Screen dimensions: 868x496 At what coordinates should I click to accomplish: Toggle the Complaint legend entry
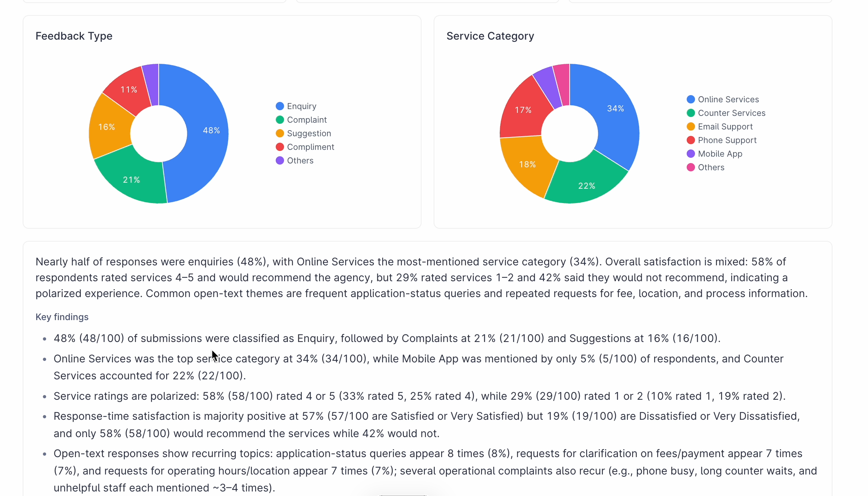tap(306, 120)
